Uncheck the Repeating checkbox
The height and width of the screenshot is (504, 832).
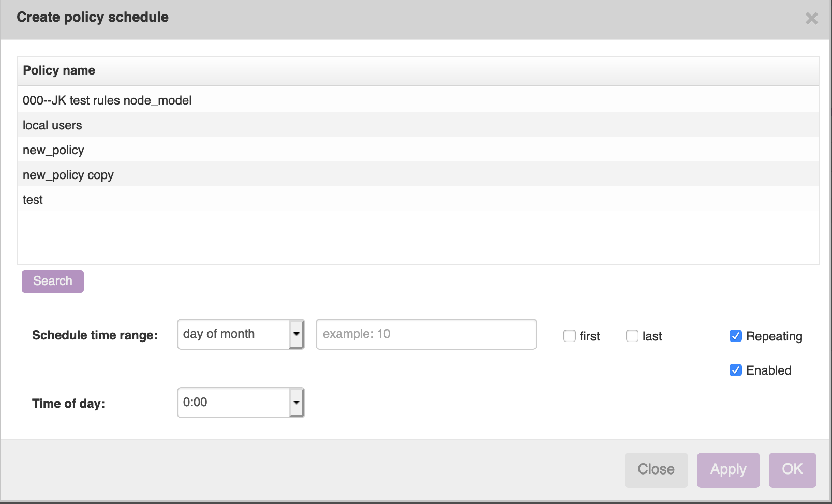(x=736, y=336)
